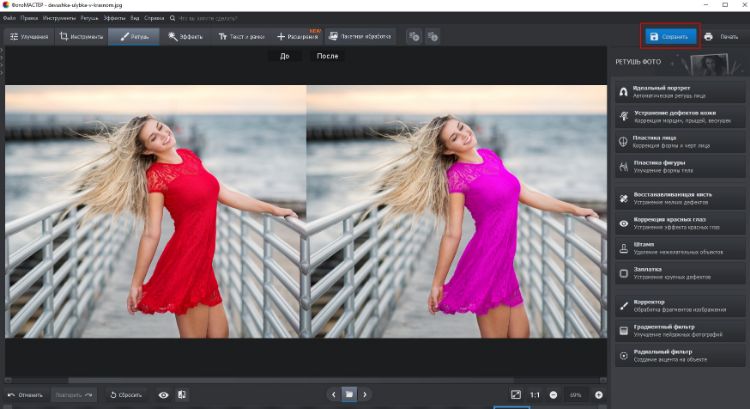Toggle original view with eye icon
The width and height of the screenshot is (750, 409).
tap(163, 395)
